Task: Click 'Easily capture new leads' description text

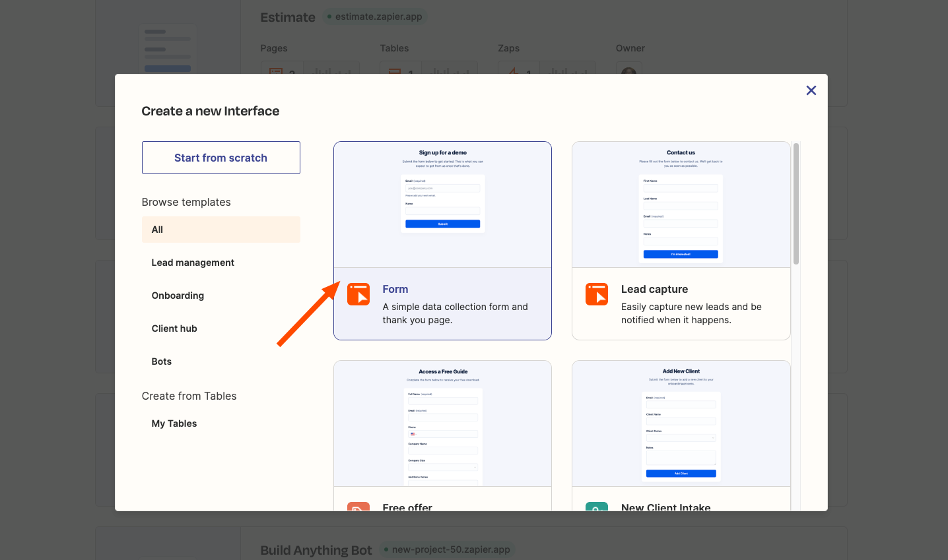Action: coord(691,313)
